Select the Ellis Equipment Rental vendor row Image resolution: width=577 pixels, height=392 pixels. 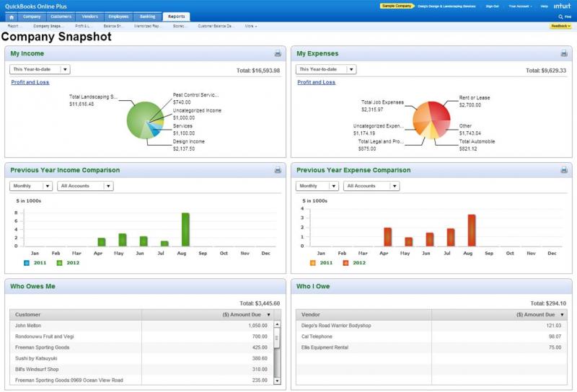tap(431, 347)
